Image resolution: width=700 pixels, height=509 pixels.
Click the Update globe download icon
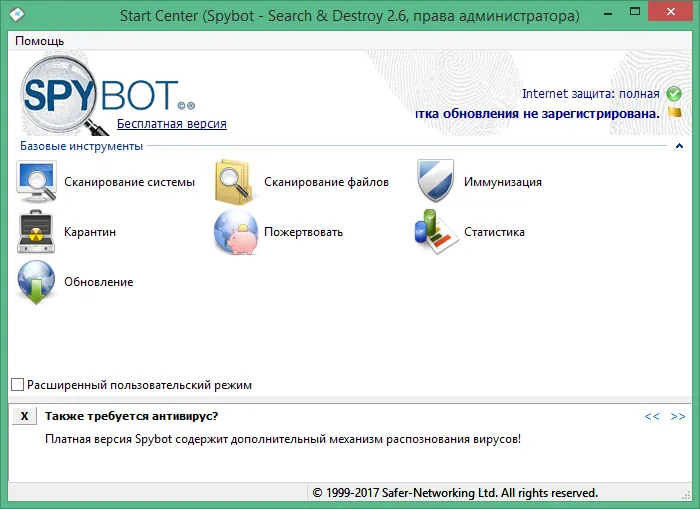pos(36,282)
